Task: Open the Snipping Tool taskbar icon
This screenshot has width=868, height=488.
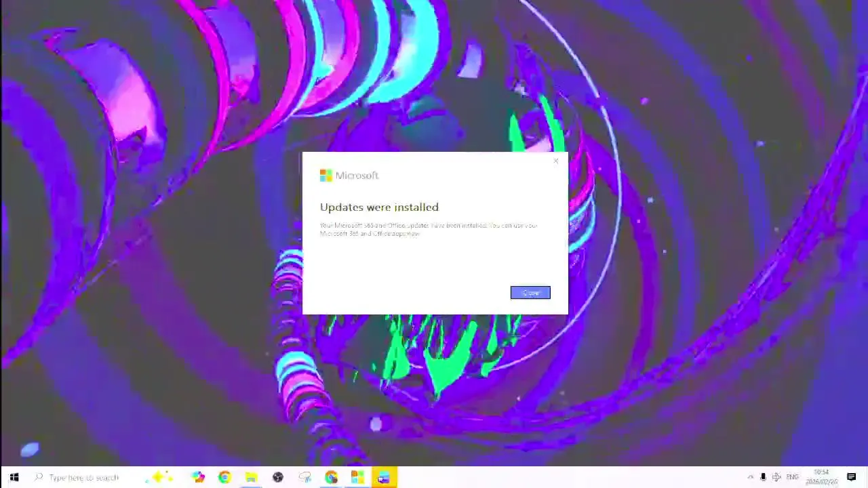Action: pos(304,477)
